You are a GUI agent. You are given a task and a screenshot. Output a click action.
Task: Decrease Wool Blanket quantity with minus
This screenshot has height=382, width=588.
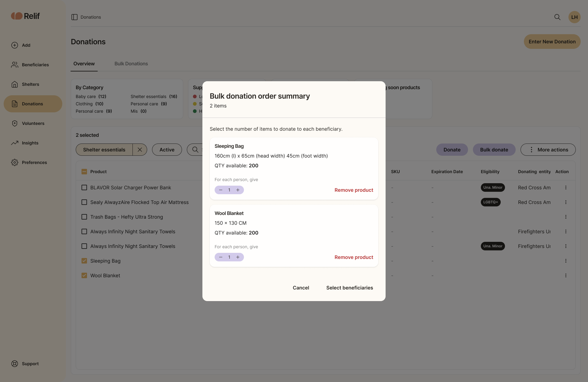[x=221, y=257]
